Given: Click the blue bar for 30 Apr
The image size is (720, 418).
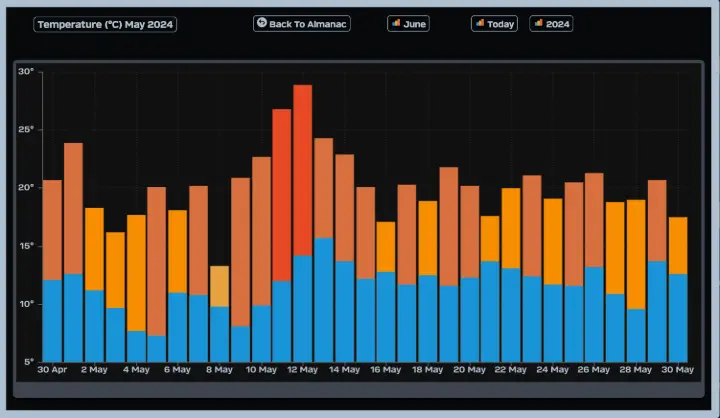Looking at the screenshot, I should point(52,320).
